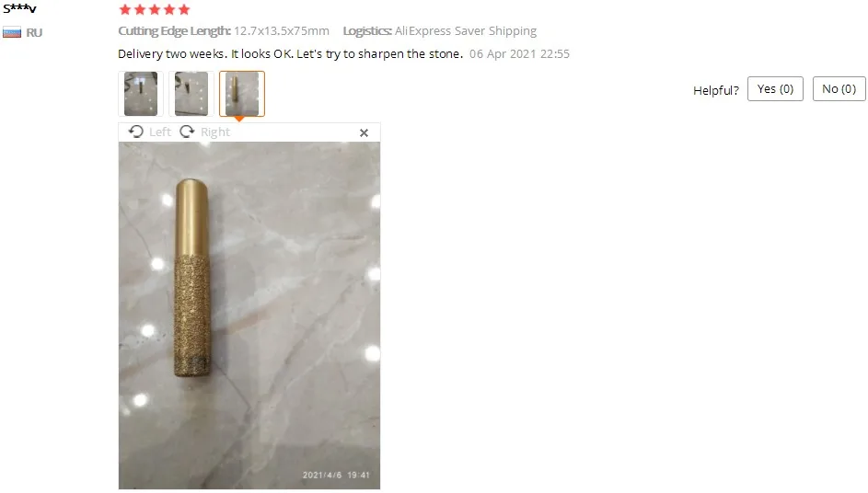Click the first red rating star
The height and width of the screenshot is (493, 868).
coord(125,9)
